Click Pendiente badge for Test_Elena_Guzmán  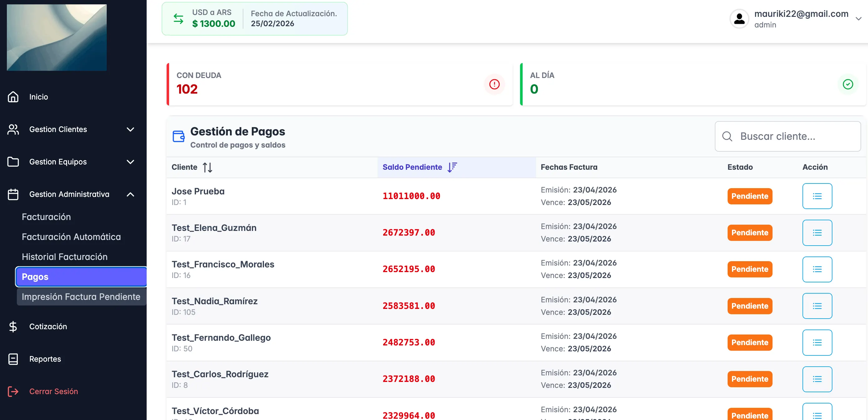tap(749, 232)
